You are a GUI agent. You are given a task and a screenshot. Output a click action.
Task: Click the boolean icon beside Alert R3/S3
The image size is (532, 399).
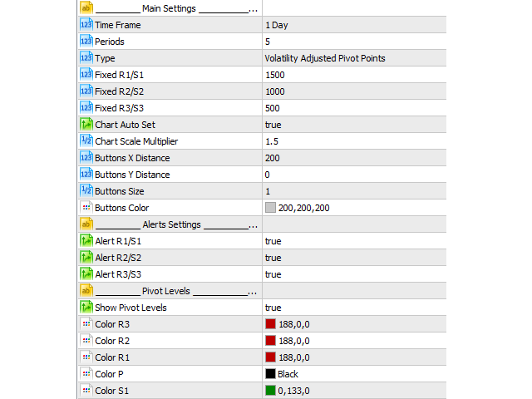click(86, 274)
